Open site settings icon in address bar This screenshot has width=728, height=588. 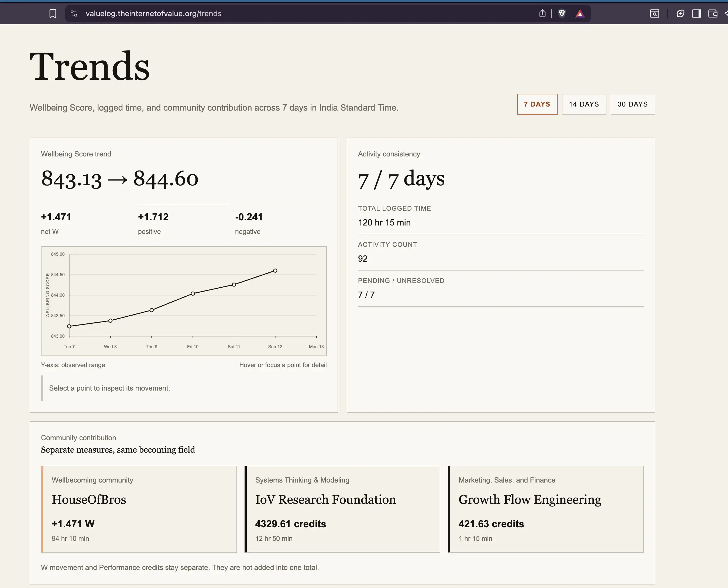click(74, 13)
